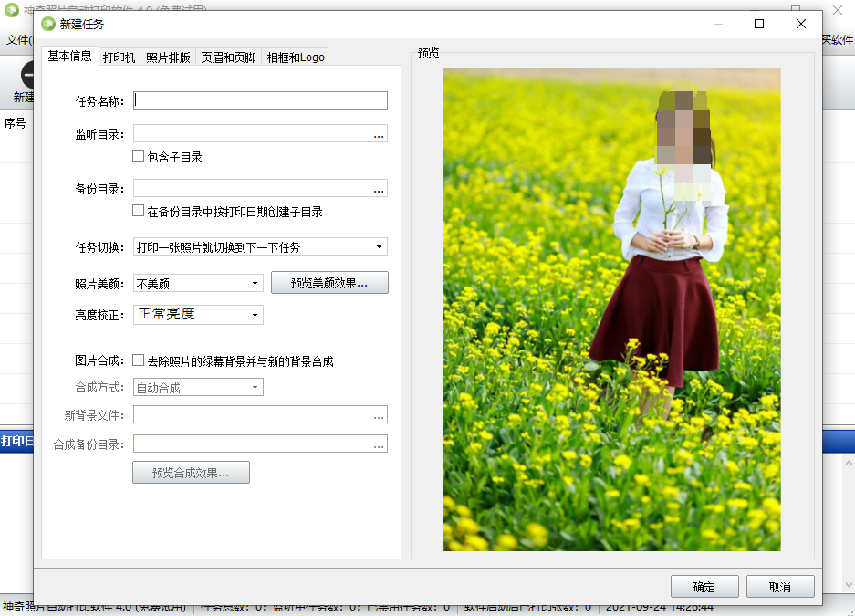Open the 亮度校正 dropdown list
855x616 pixels.
198,315
